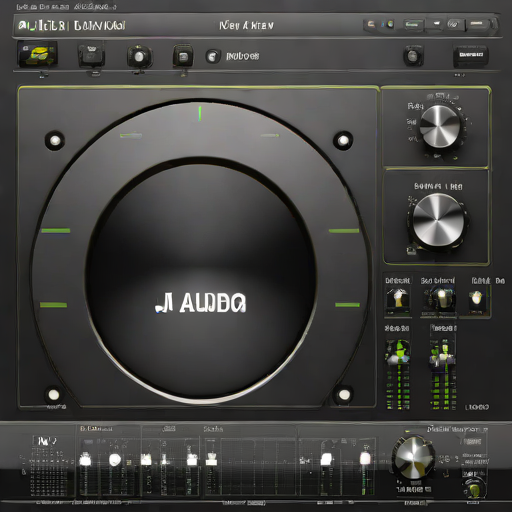Click the round toolbar button with a light center
The image size is (512, 512).
(139, 56)
